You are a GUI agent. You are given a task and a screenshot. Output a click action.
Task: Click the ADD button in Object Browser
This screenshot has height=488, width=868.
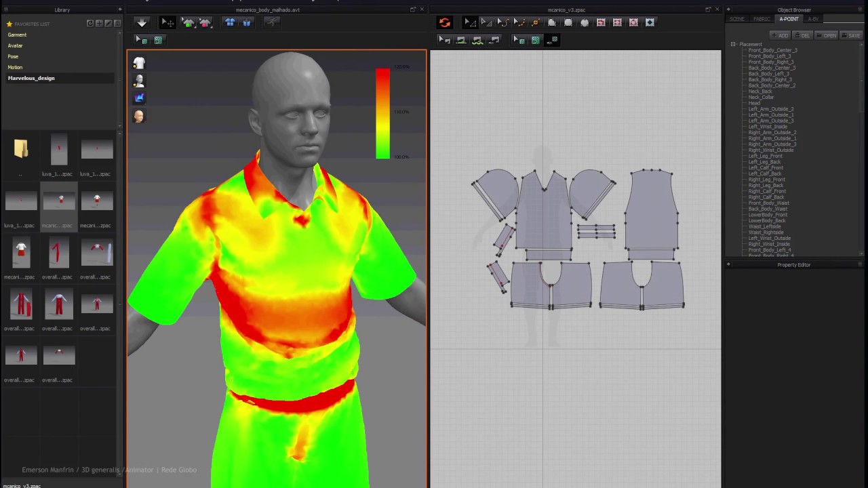pos(781,35)
